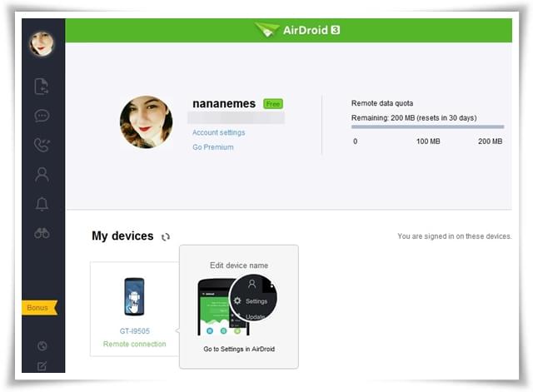Image resolution: width=533 pixels, height=392 pixels.
Task: Click the yellow Bonus ribbon
Action: click(x=39, y=307)
